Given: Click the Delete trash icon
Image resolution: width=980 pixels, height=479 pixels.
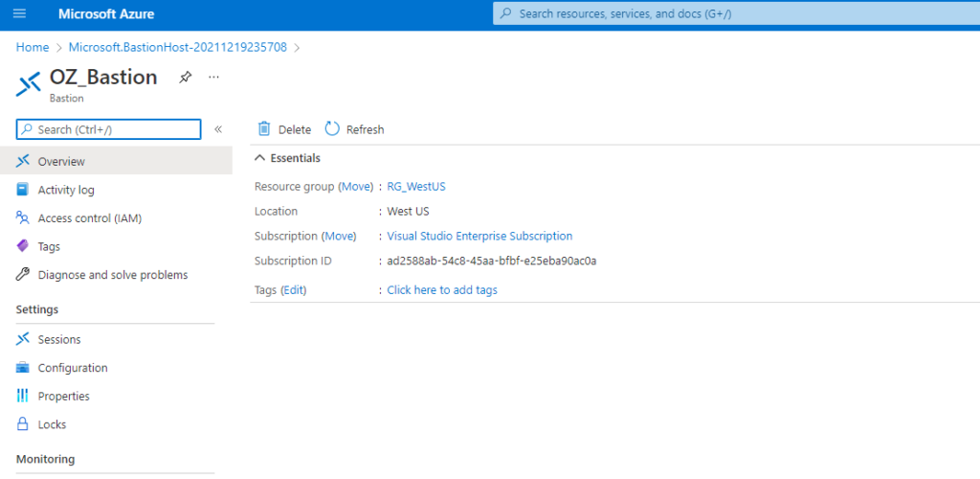Looking at the screenshot, I should (x=264, y=128).
